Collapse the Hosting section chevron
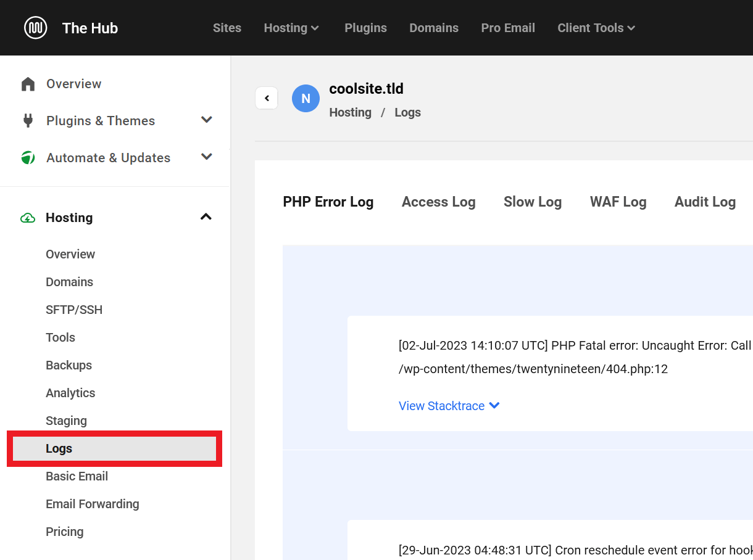The width and height of the screenshot is (753, 560). pos(206,217)
